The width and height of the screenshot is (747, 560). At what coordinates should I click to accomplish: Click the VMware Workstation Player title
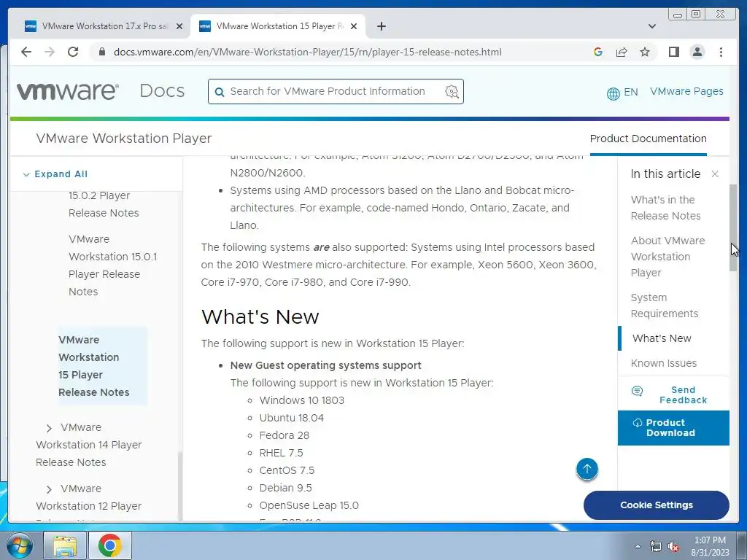point(124,138)
